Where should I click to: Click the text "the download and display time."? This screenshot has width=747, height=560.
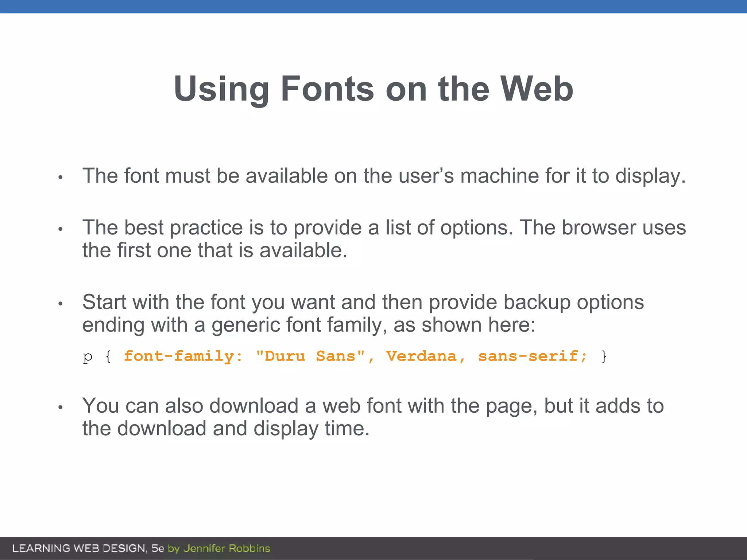coord(226,429)
